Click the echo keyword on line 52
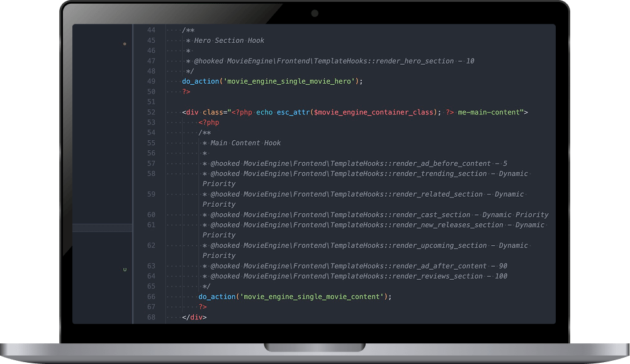This screenshot has height=364, width=630. coord(265,112)
